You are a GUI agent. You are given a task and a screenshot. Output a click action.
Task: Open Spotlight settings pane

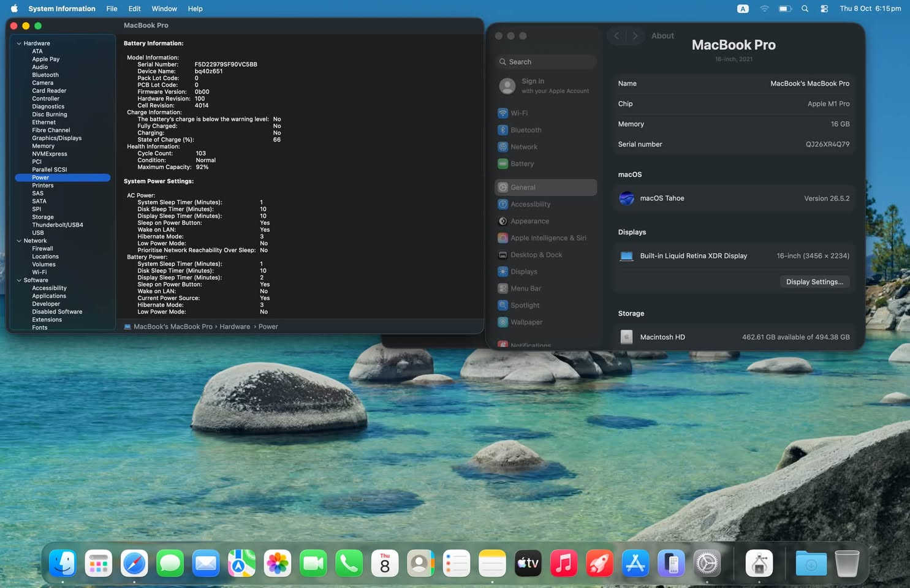click(x=545, y=305)
